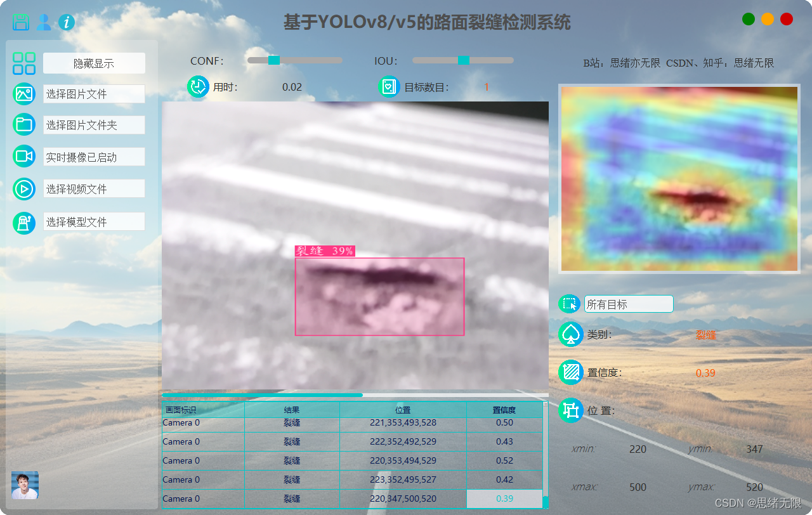Toggle panel visibility with 隐藏显示 button
Viewport: 812px width, 515px height.
(x=94, y=63)
